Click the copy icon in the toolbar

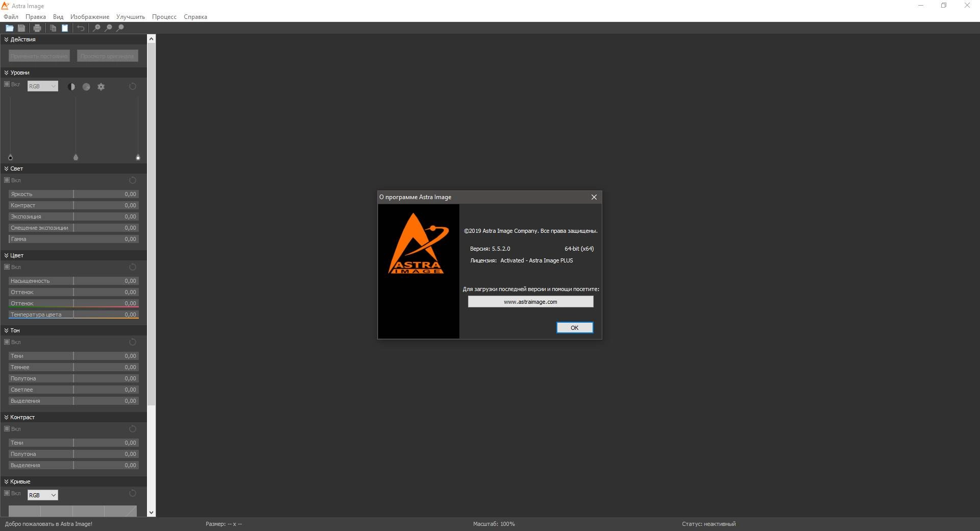53,28
